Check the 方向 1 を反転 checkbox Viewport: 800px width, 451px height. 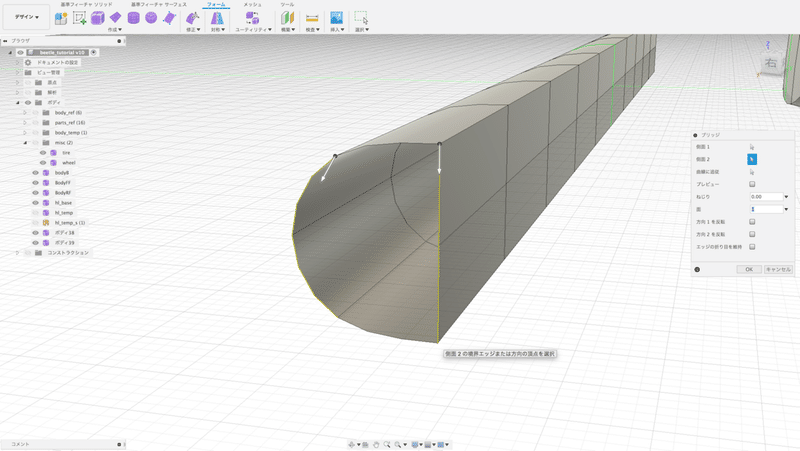(752, 222)
